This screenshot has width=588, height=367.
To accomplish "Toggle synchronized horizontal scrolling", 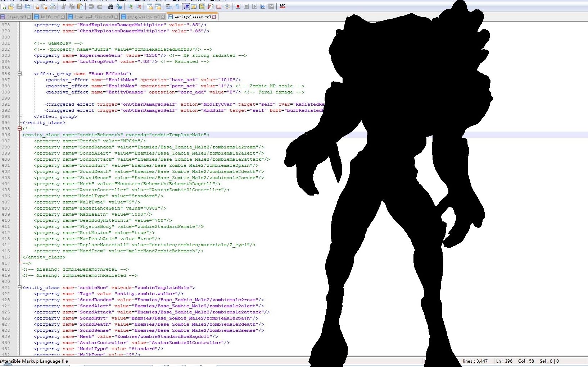I will coord(158,6).
